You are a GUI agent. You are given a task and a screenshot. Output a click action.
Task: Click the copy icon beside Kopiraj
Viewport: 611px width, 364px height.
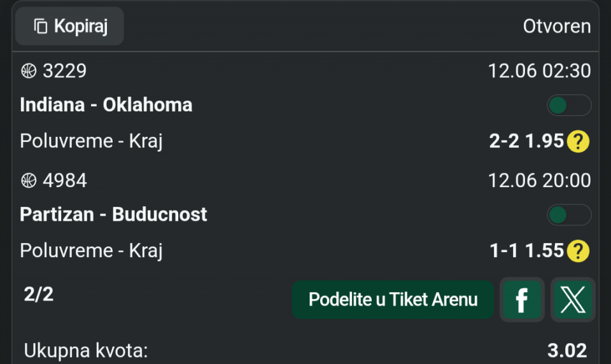[41, 27]
